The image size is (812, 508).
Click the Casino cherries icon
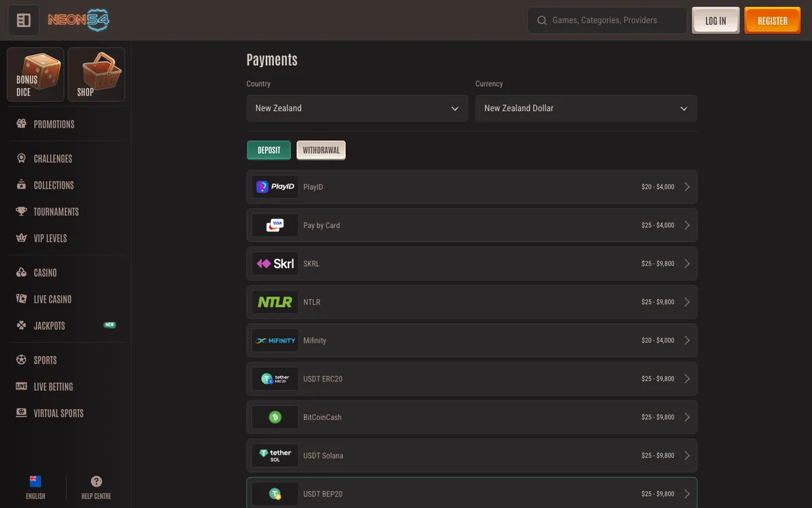pyautogui.click(x=21, y=272)
